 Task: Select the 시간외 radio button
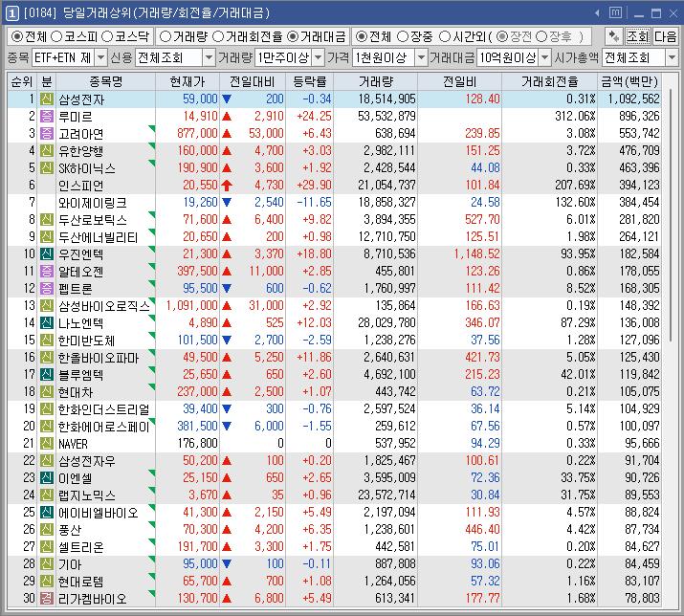coord(445,36)
